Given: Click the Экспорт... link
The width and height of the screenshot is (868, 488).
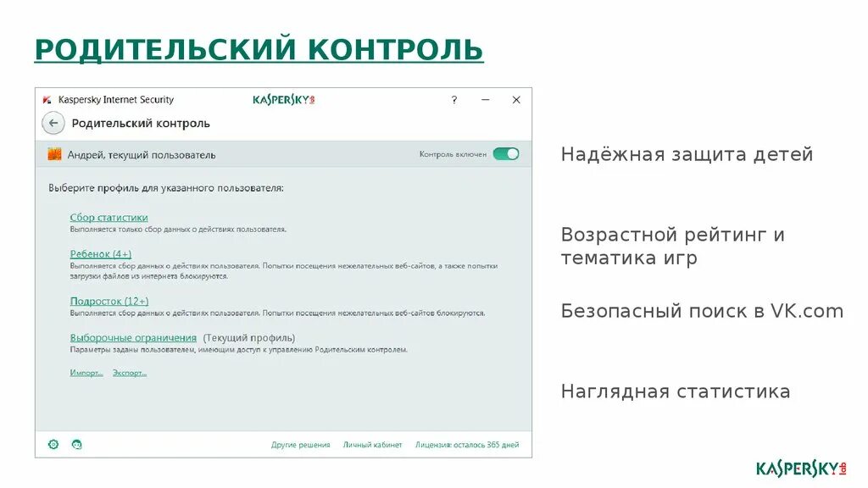Looking at the screenshot, I should pos(130,373).
